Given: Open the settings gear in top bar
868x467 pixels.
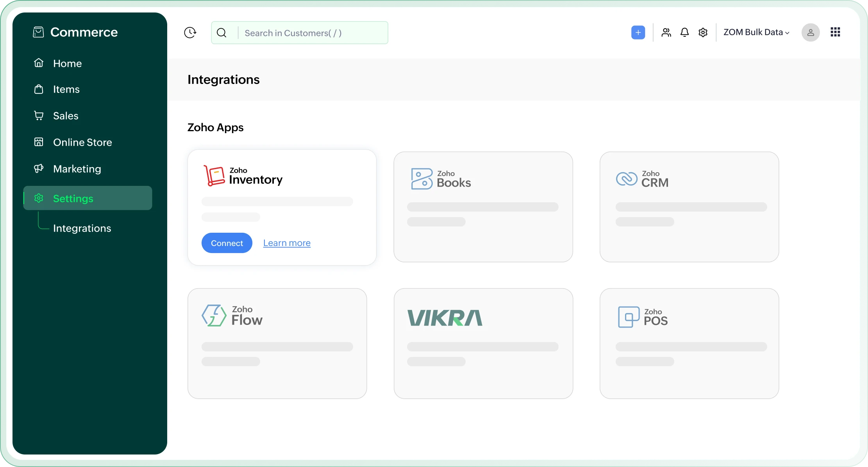Looking at the screenshot, I should (703, 32).
